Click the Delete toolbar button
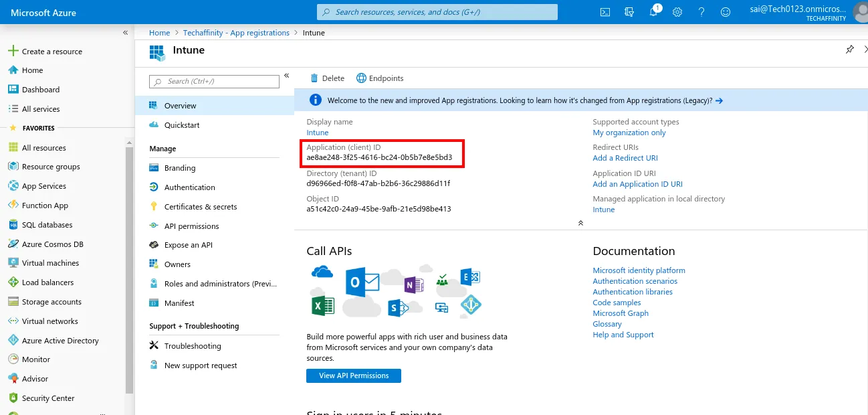 pyautogui.click(x=327, y=78)
